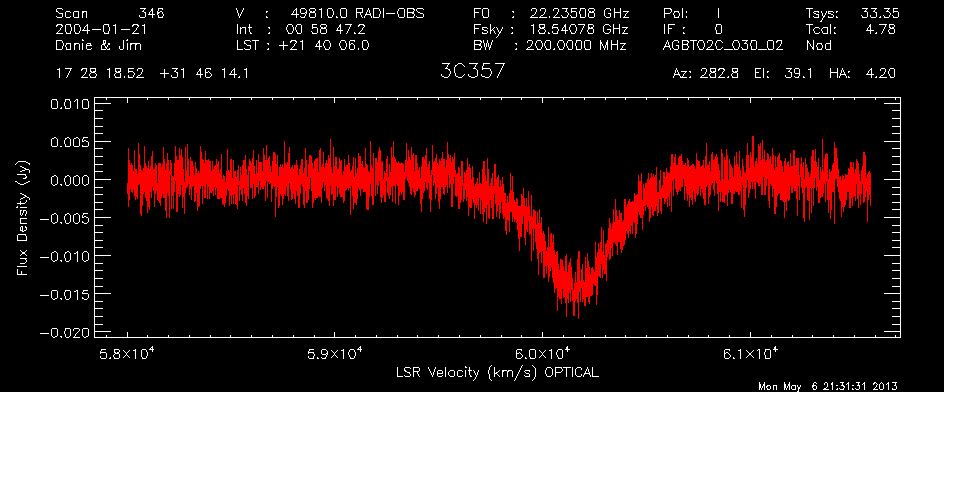Screen dimensions: 962x490
Task: Click the 6.0×10⁴ x-axis tick label
Action: click(542, 353)
